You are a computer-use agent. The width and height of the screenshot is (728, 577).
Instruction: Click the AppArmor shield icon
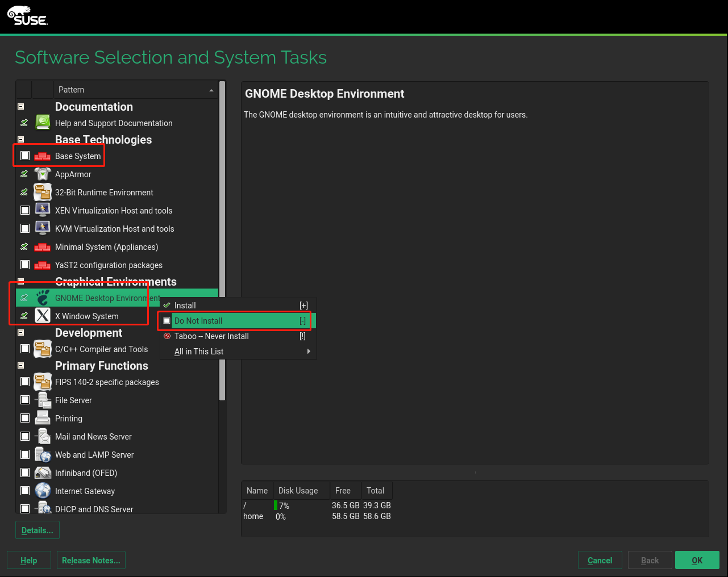click(x=43, y=174)
